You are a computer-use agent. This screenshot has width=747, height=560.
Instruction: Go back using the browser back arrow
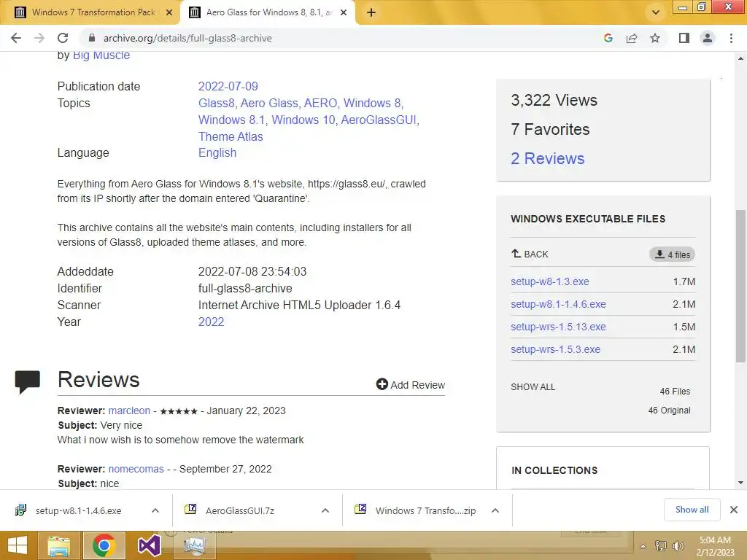(16, 38)
